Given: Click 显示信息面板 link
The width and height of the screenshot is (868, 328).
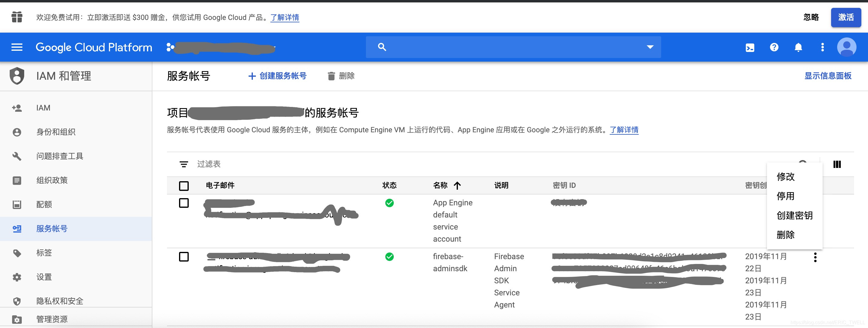Looking at the screenshot, I should (x=827, y=76).
